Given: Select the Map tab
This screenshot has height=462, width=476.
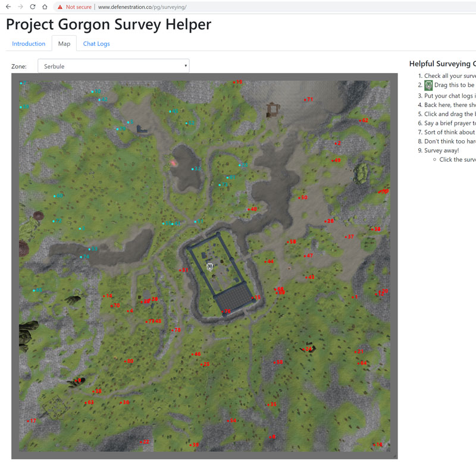Looking at the screenshot, I should tap(64, 43).
